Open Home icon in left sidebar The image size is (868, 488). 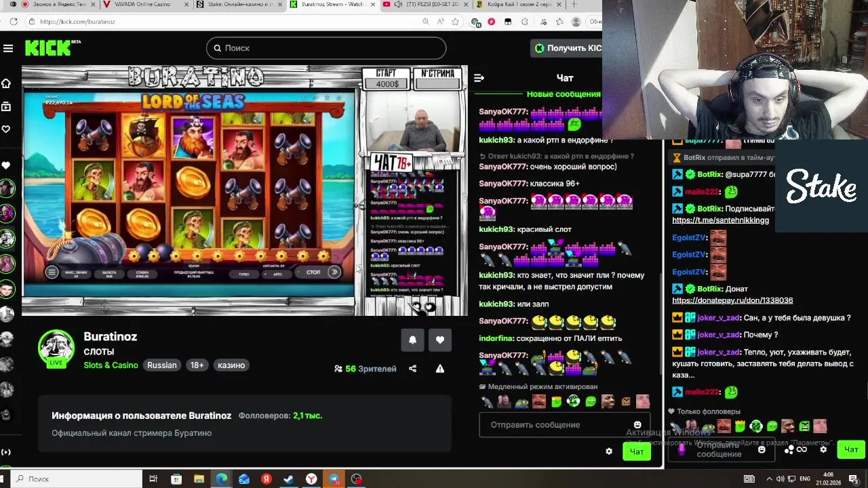(x=6, y=83)
